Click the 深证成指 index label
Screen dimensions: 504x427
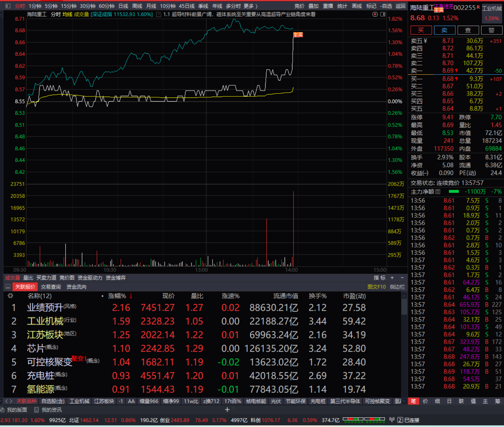(102, 14)
